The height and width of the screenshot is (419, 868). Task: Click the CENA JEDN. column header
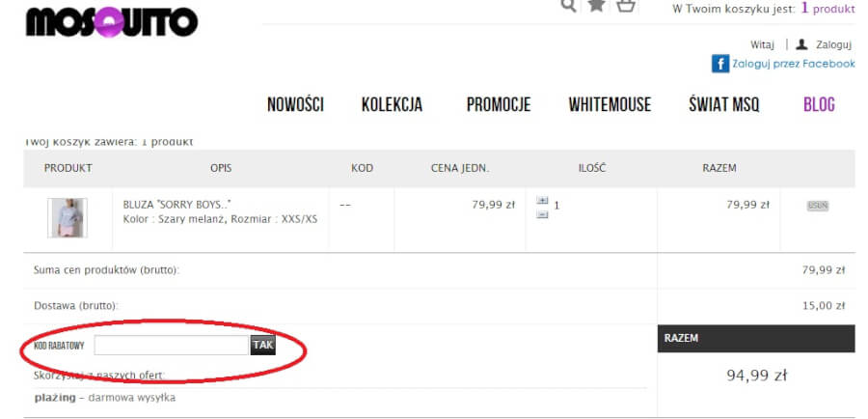pos(460,168)
